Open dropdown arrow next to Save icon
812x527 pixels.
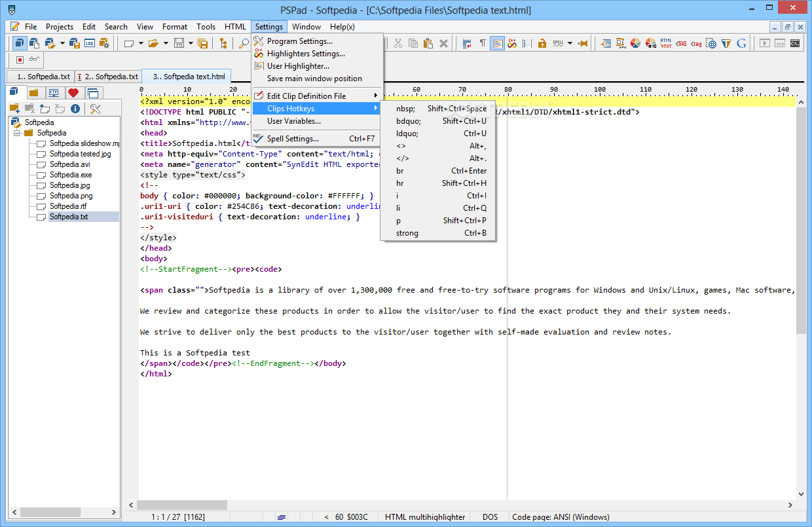pyautogui.click(x=191, y=43)
